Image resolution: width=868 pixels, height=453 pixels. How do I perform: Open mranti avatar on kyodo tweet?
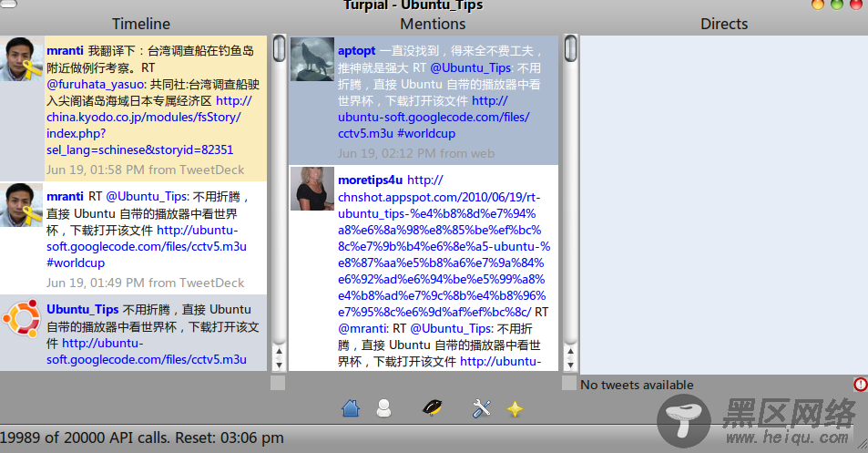coord(22,59)
